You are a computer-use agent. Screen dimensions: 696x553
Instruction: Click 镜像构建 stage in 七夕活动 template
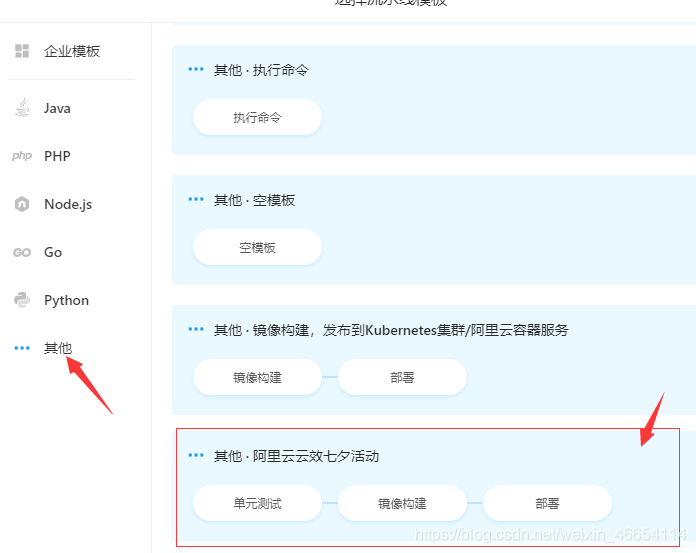tap(402, 503)
